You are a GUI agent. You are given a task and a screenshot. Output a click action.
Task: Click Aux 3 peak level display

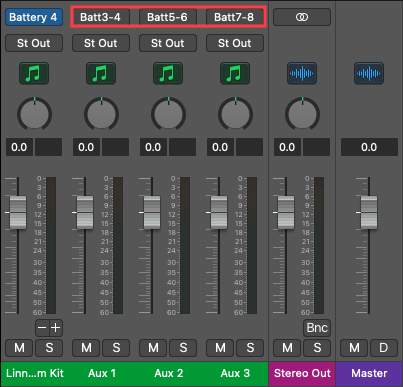point(249,147)
